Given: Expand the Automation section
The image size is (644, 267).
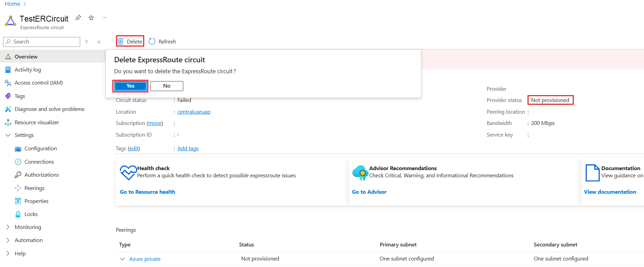Looking at the screenshot, I should pos(8,240).
